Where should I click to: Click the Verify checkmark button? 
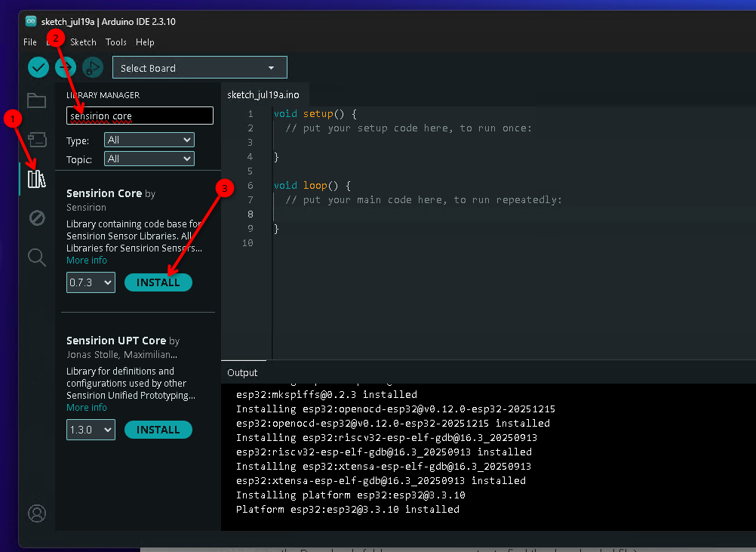[x=38, y=67]
